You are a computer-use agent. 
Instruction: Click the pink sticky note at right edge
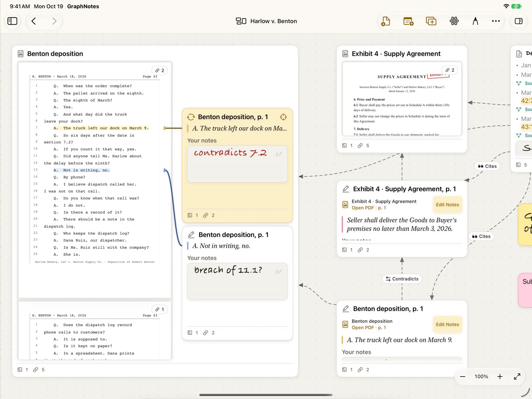click(x=525, y=290)
